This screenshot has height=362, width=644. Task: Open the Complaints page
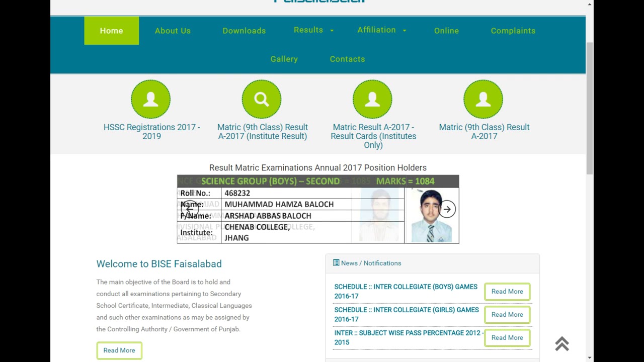pos(513,31)
